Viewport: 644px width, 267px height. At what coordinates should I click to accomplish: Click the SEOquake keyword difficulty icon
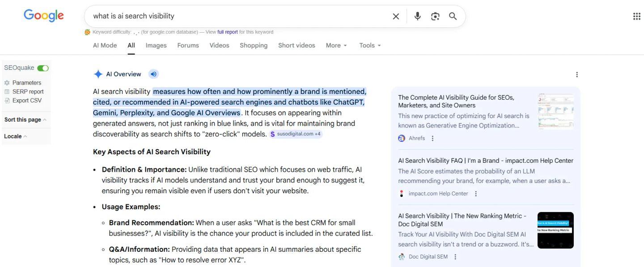[87, 32]
